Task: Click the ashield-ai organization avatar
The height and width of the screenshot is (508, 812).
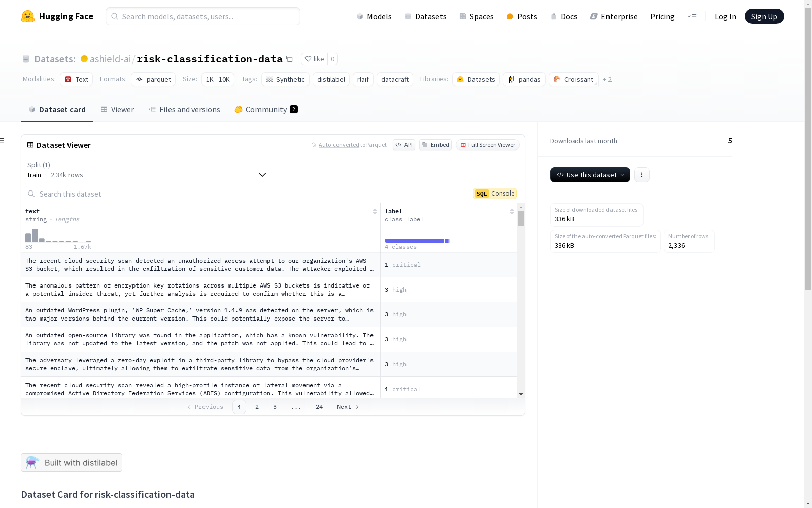Action: tap(84, 59)
